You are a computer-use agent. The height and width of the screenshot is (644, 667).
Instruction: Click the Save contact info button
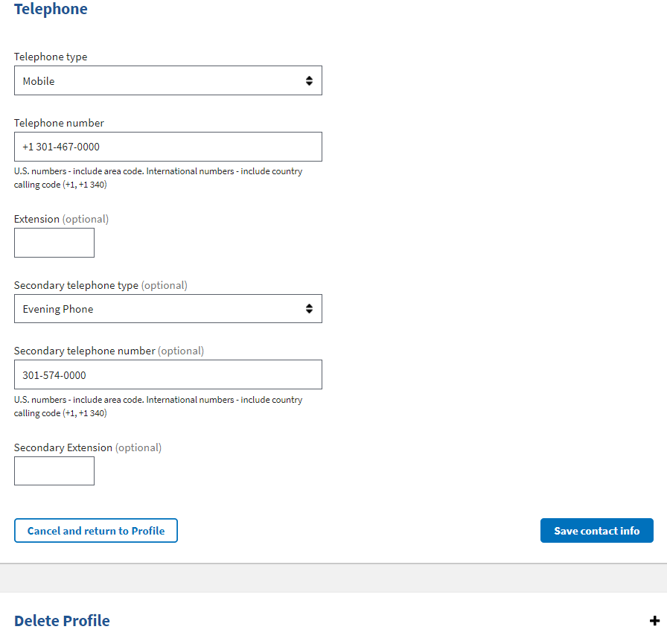[596, 531]
